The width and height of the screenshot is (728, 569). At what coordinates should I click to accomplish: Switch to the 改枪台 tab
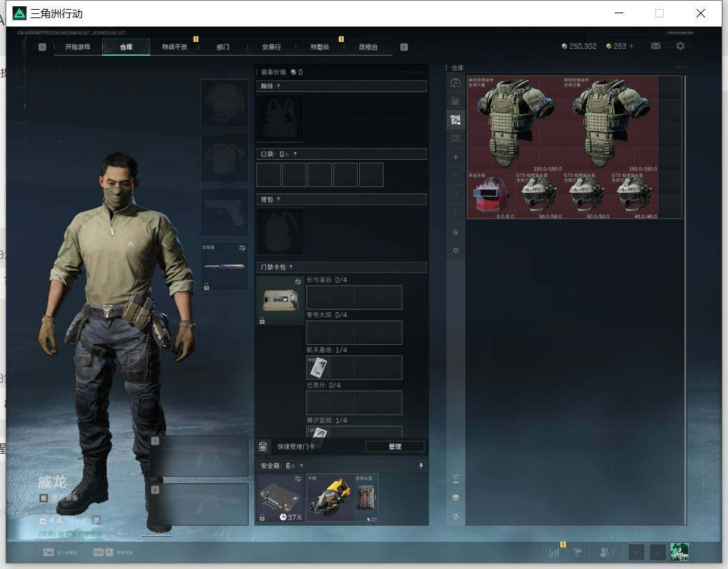point(368,47)
